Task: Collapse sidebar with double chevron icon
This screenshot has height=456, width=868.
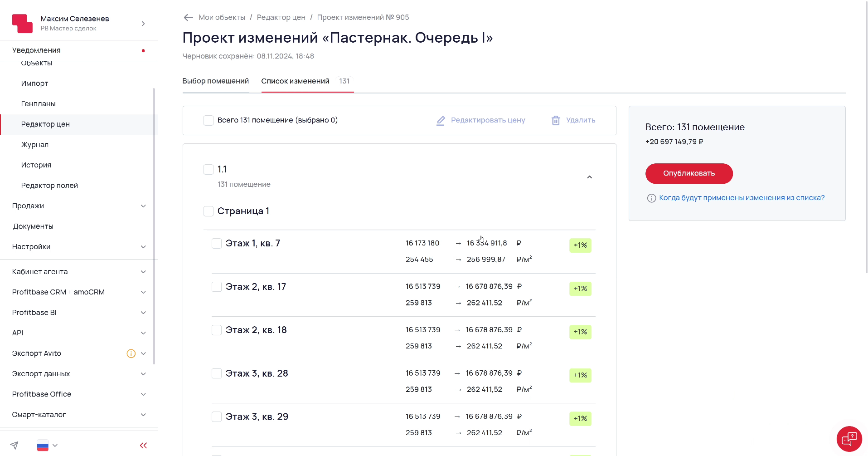Action: [143, 445]
